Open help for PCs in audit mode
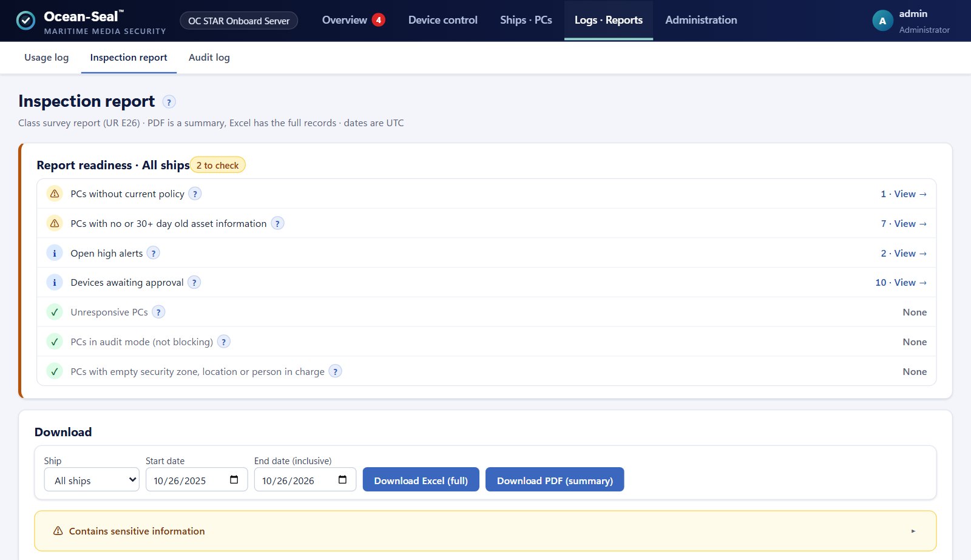Screen dimensions: 971x560 (223, 342)
